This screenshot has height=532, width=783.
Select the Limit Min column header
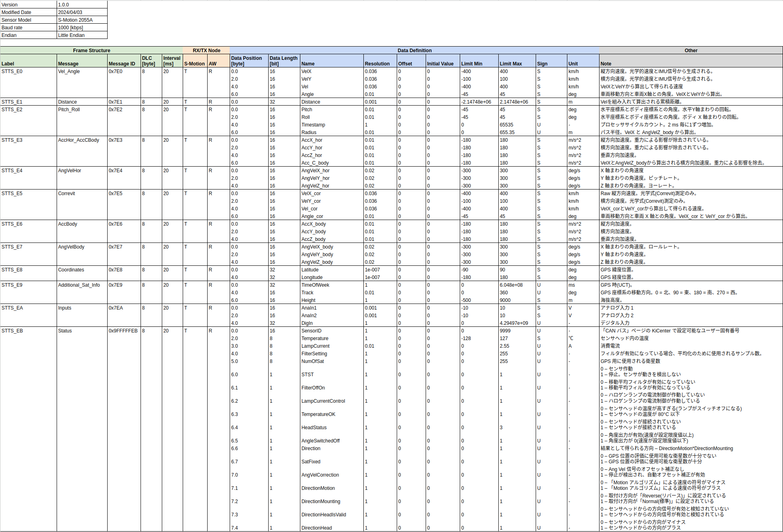tap(479, 61)
